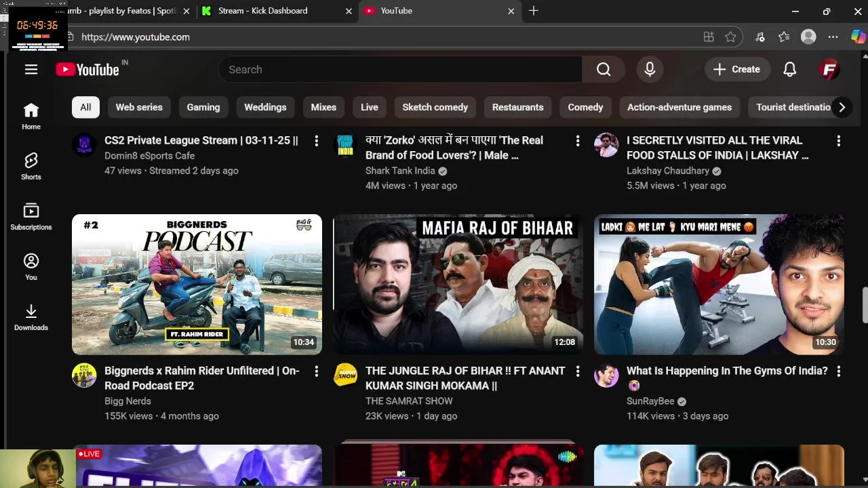
Task: Open a new browser tab
Action: 534,11
